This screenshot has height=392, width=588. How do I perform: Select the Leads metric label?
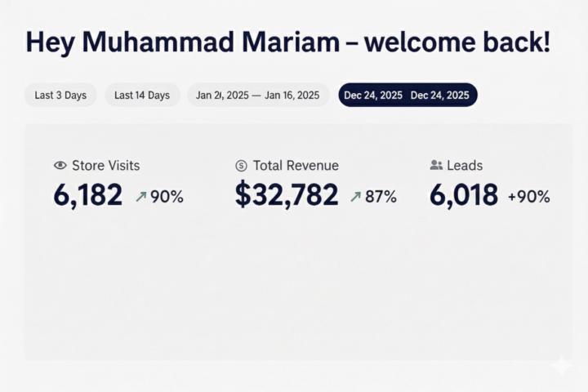coord(465,166)
